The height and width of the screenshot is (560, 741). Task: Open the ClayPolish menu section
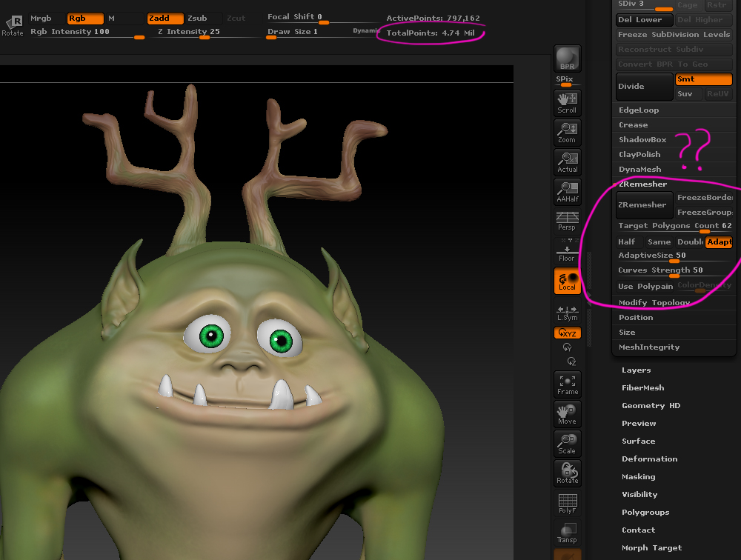pyautogui.click(x=639, y=155)
